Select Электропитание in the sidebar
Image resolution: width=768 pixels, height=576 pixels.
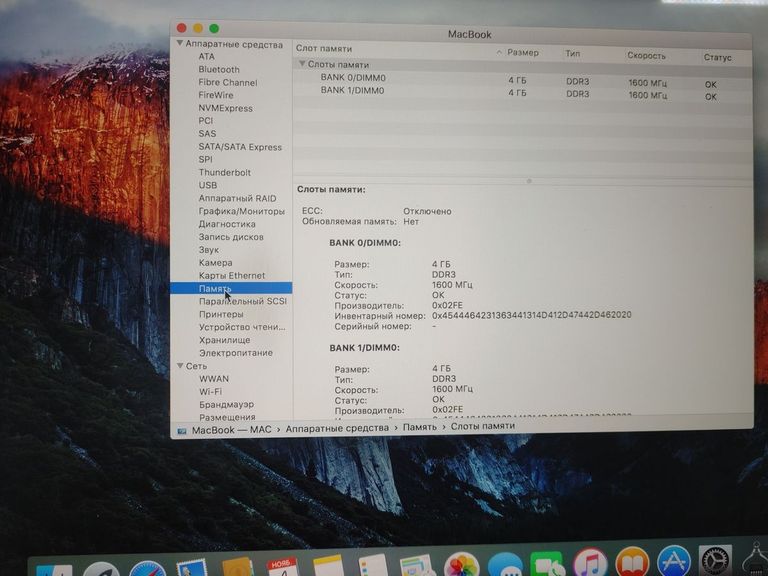click(236, 353)
